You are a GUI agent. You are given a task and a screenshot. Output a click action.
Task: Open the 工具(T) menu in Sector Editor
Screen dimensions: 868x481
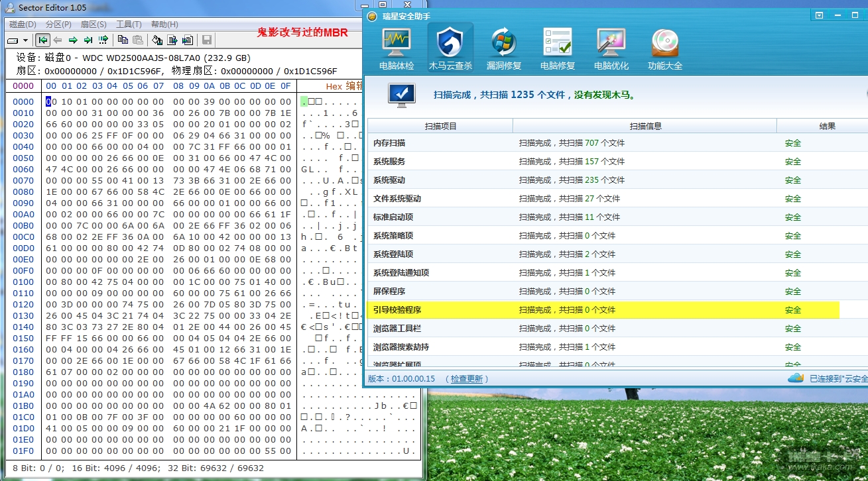pos(129,25)
